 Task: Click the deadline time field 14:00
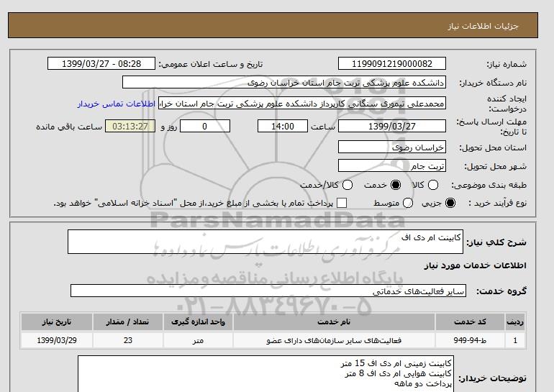(283, 126)
